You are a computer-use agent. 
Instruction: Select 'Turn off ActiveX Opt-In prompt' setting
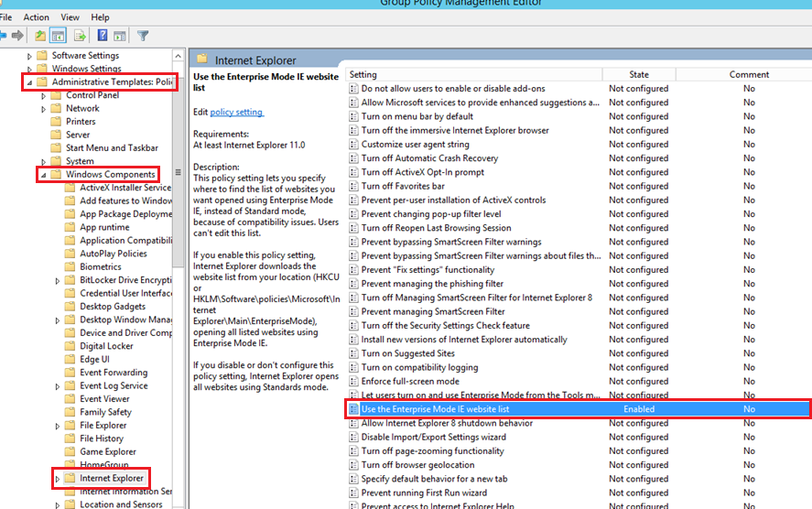pos(423,172)
